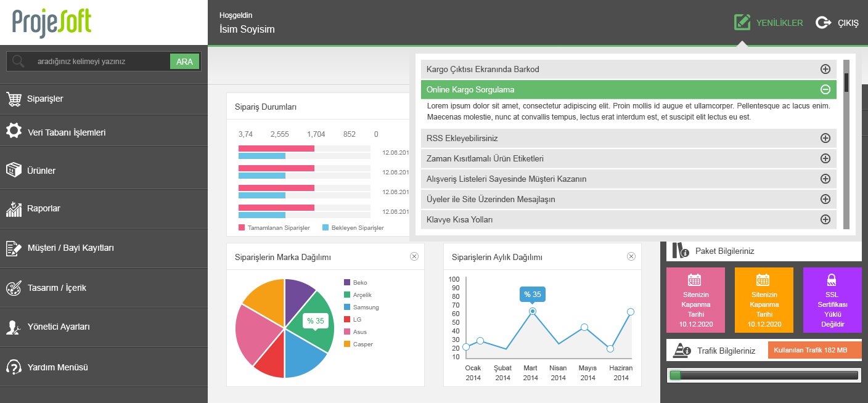Click the gear icon for Veri Tabanı İşlemleri

point(14,131)
